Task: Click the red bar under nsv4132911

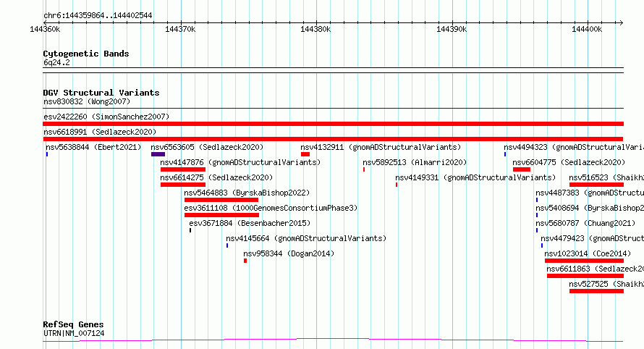Action: tap(305, 154)
